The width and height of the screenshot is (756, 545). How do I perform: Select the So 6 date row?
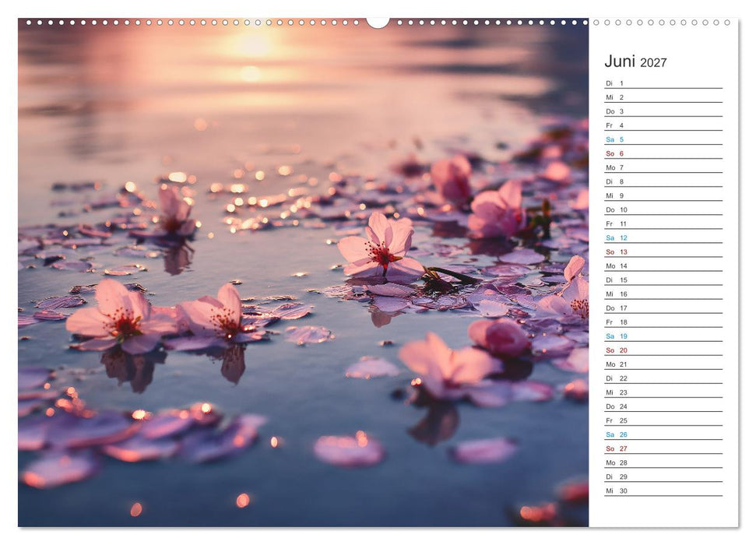pyautogui.click(x=663, y=153)
